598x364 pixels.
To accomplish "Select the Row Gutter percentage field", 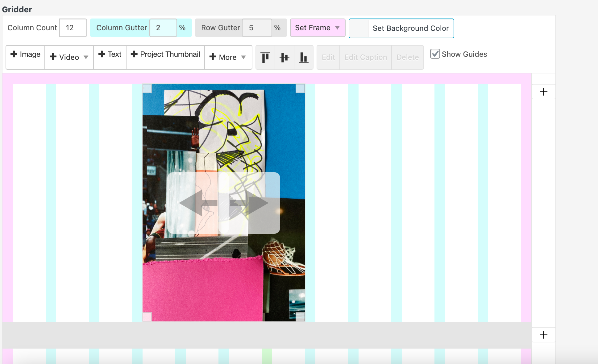I will (257, 28).
